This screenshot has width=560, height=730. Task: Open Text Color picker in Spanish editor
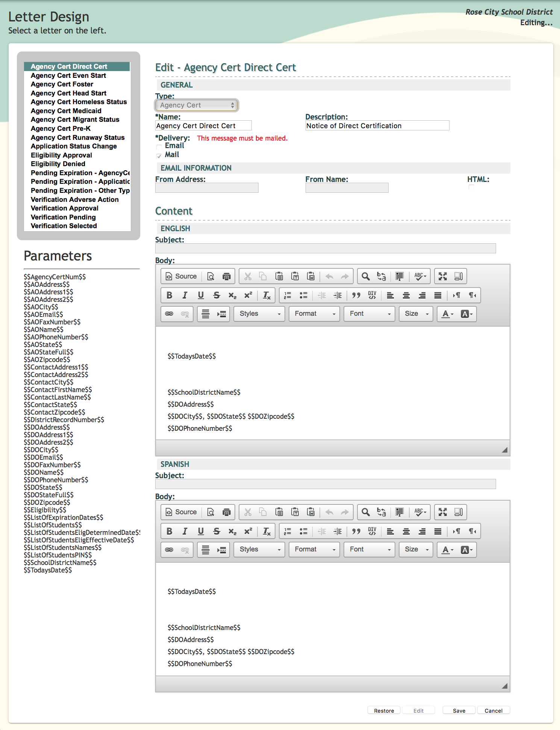tap(447, 550)
